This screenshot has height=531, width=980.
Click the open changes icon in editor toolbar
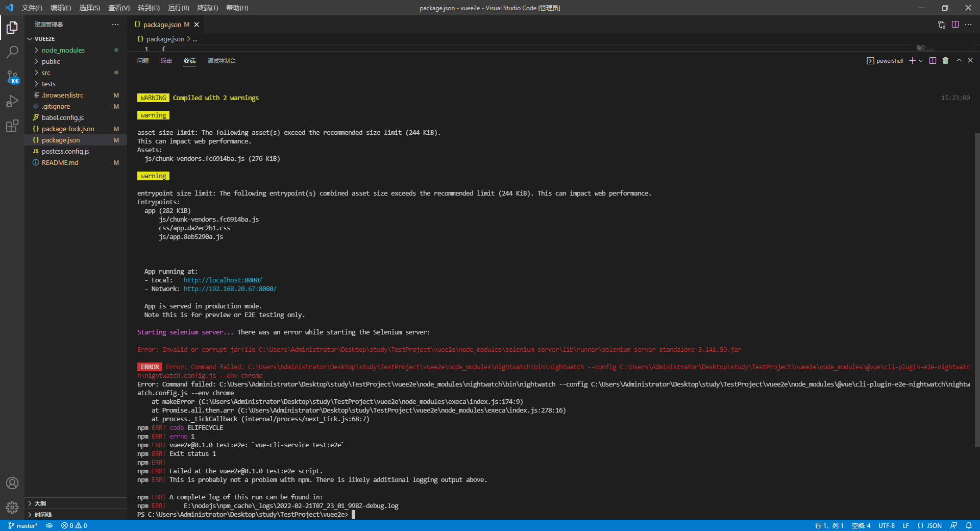click(942, 25)
